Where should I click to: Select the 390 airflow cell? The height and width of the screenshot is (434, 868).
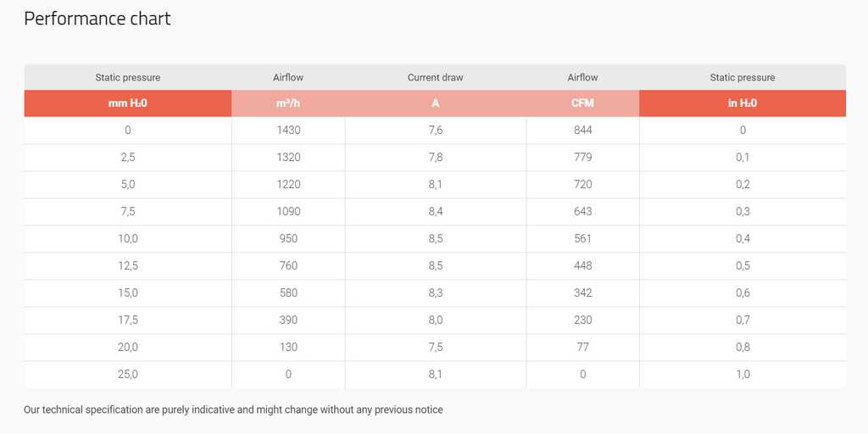[x=288, y=320]
